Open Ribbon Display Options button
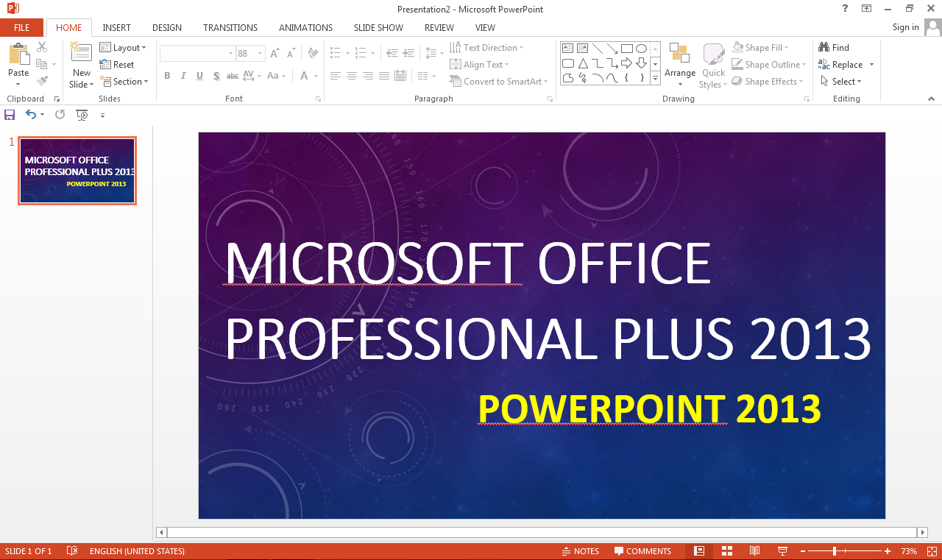Viewport: 942px width, 560px height. pyautogui.click(x=867, y=8)
